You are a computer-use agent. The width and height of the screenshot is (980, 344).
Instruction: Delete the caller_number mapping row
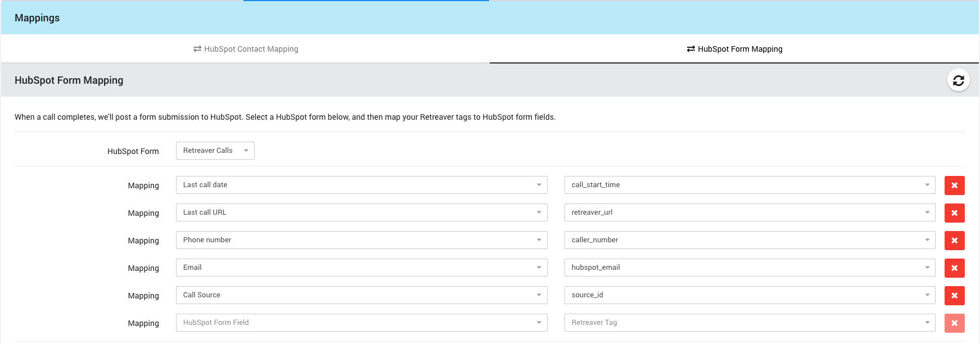pyautogui.click(x=954, y=241)
